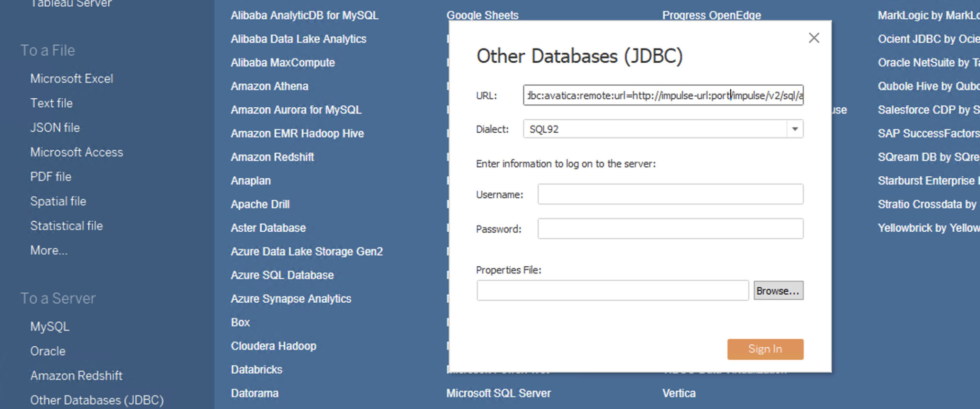980x409 pixels.
Task: Open SAP SuccessFactors connector
Action: [x=929, y=133]
